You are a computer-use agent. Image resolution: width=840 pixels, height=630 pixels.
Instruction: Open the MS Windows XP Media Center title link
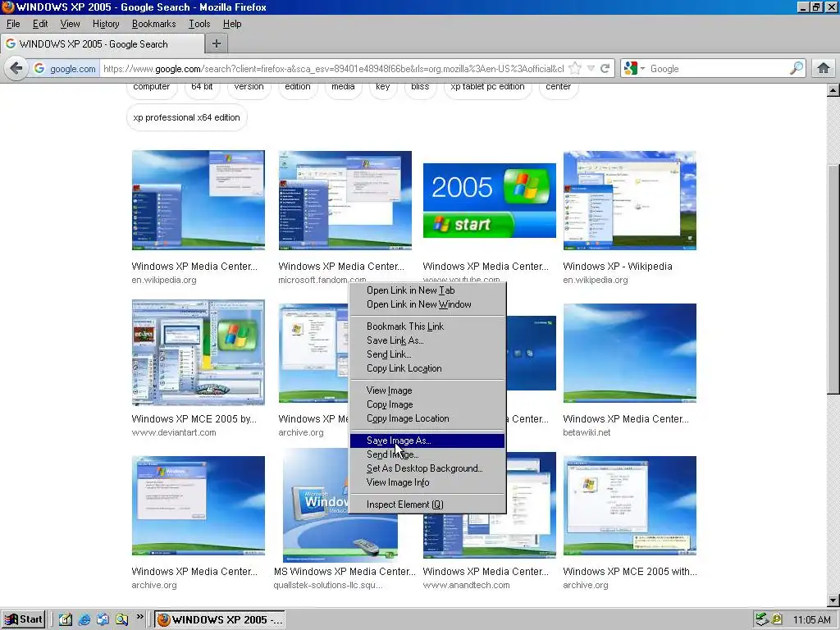[345, 572]
